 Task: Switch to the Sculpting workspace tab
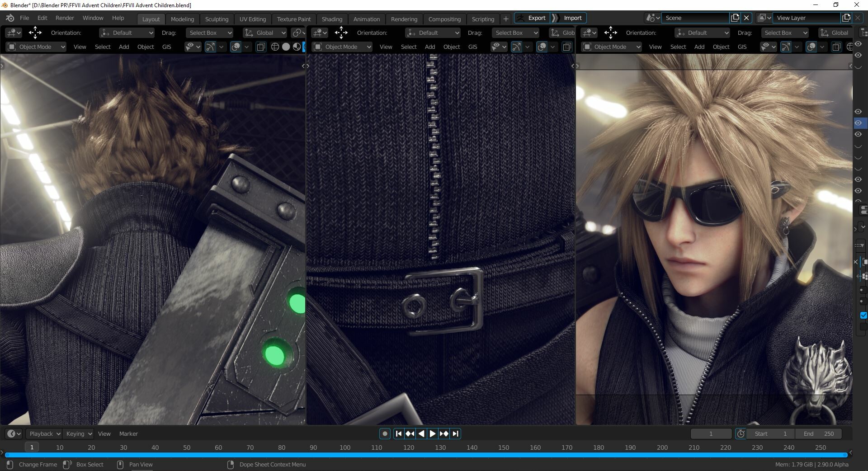(x=217, y=19)
